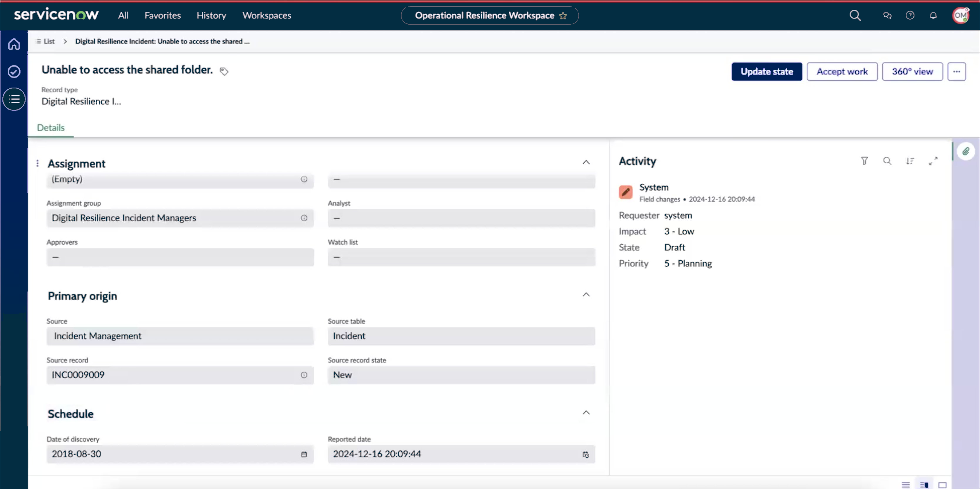The height and width of the screenshot is (489, 980).
Task: Click the tag icon beside record title
Action: [x=224, y=71]
